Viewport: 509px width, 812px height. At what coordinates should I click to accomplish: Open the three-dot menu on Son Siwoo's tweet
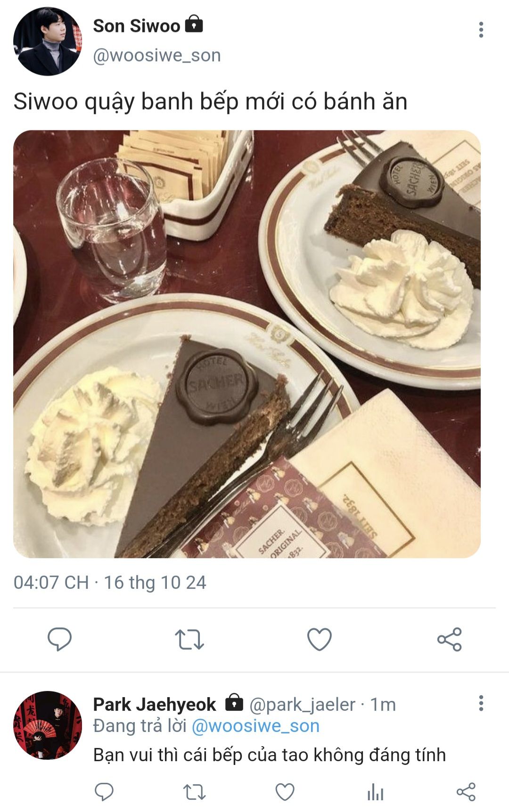[x=481, y=30]
